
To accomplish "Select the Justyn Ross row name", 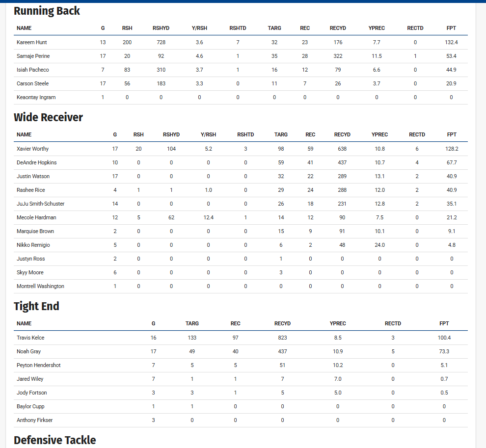I will coord(31,259).
